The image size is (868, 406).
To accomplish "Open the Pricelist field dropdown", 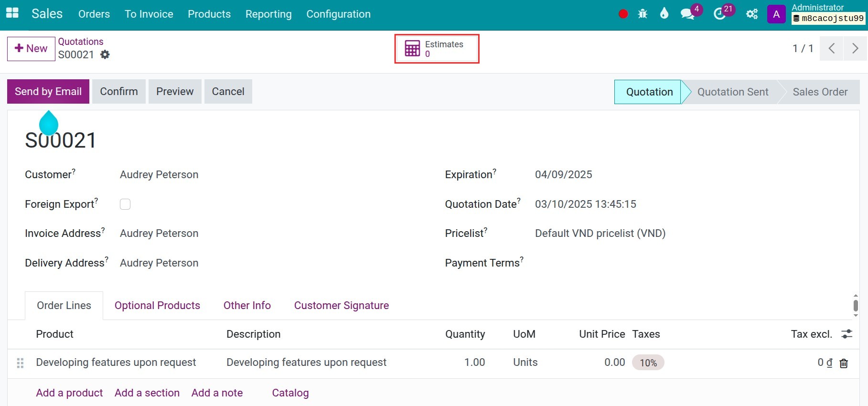I will point(600,233).
